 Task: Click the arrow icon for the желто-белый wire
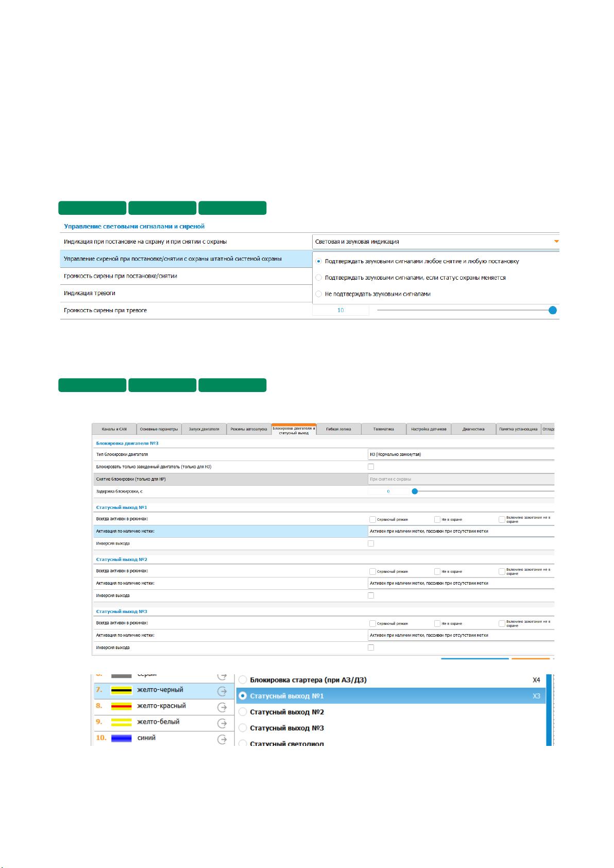click(x=223, y=723)
